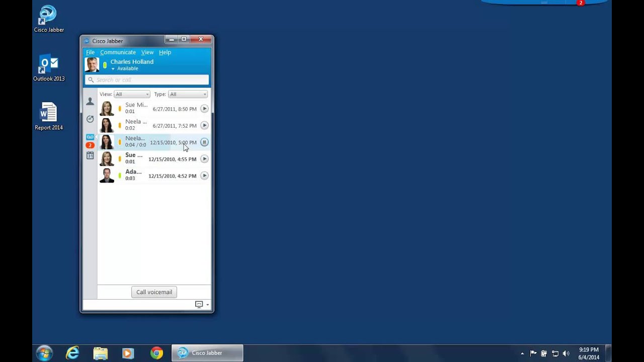This screenshot has height=362, width=644.
Task: Click the power plug tray icon
Action: 544,353
